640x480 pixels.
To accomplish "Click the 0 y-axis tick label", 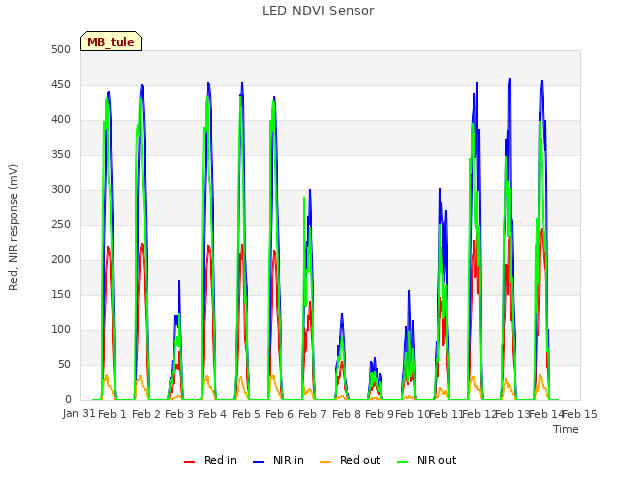I will point(68,400).
